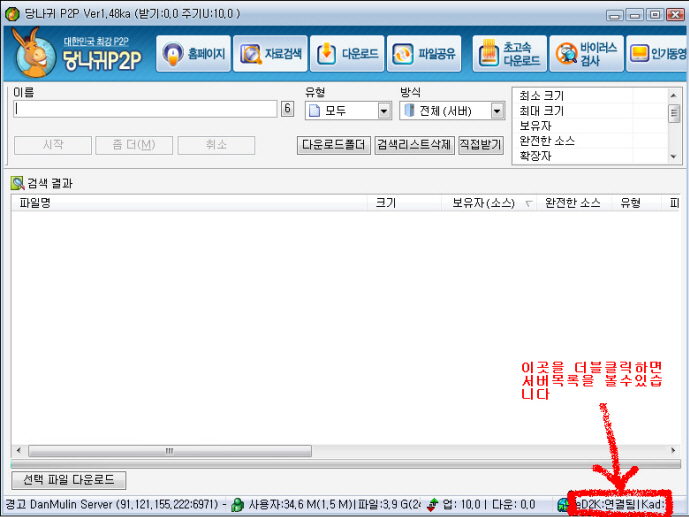Open the 다운로드 toolbar tab
Image resolution: width=689 pixels, height=517 pixels.
click(347, 54)
